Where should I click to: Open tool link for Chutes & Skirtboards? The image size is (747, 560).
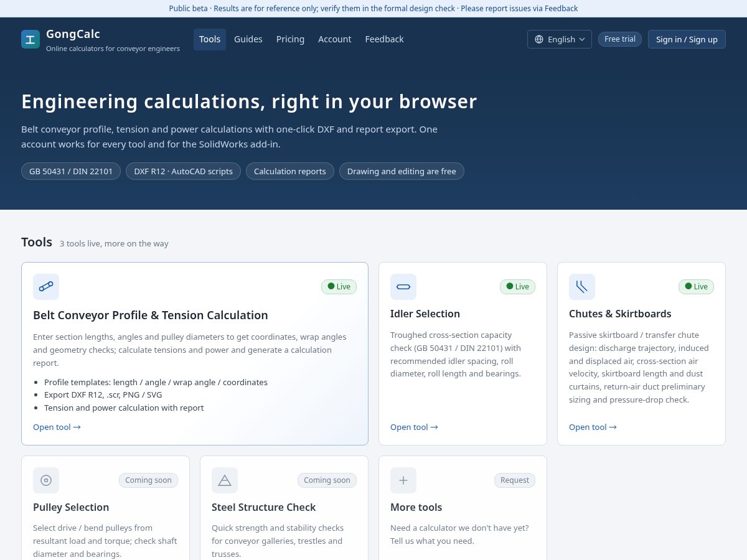pyautogui.click(x=593, y=427)
